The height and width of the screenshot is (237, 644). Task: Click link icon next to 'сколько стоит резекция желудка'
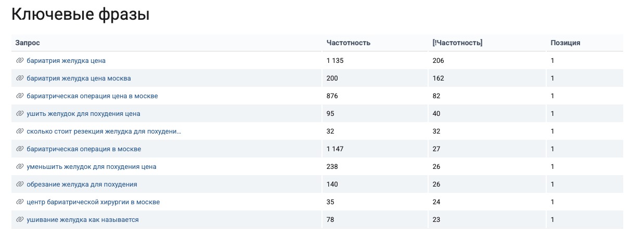[x=20, y=131]
